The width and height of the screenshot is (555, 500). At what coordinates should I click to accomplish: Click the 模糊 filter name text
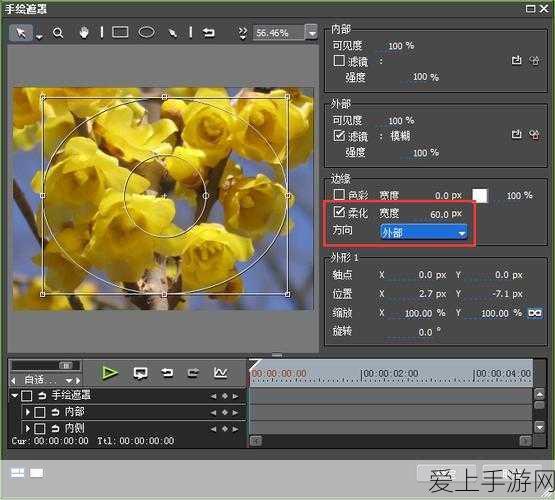400,136
